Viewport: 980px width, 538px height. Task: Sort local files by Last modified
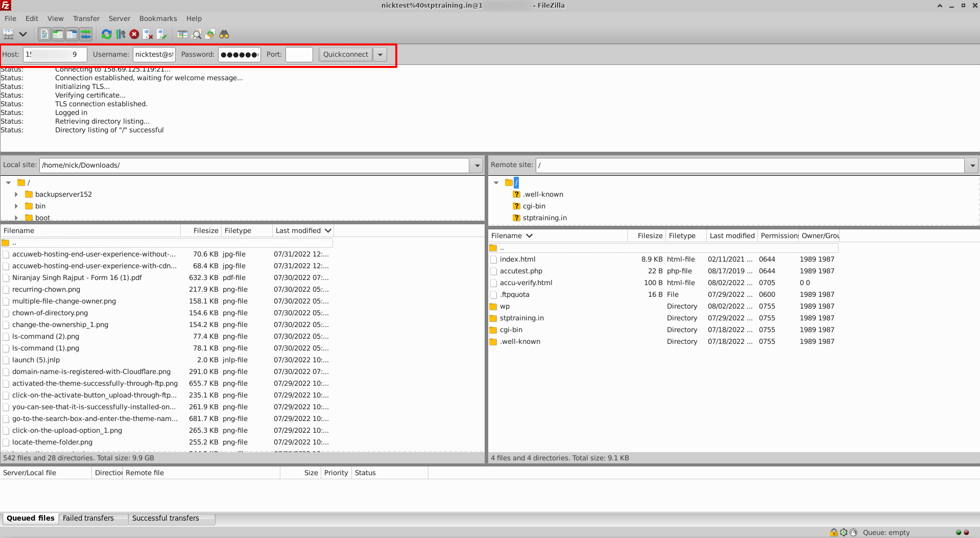pos(303,230)
